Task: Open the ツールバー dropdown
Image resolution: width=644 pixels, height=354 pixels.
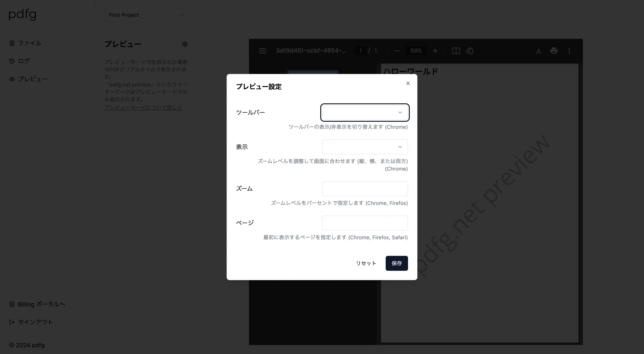Action: tap(365, 112)
